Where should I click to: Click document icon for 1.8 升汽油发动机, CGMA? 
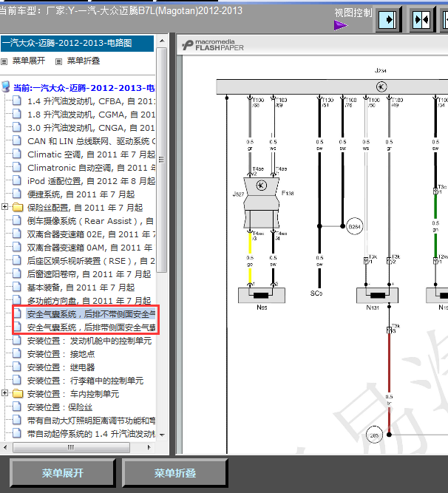click(17, 114)
